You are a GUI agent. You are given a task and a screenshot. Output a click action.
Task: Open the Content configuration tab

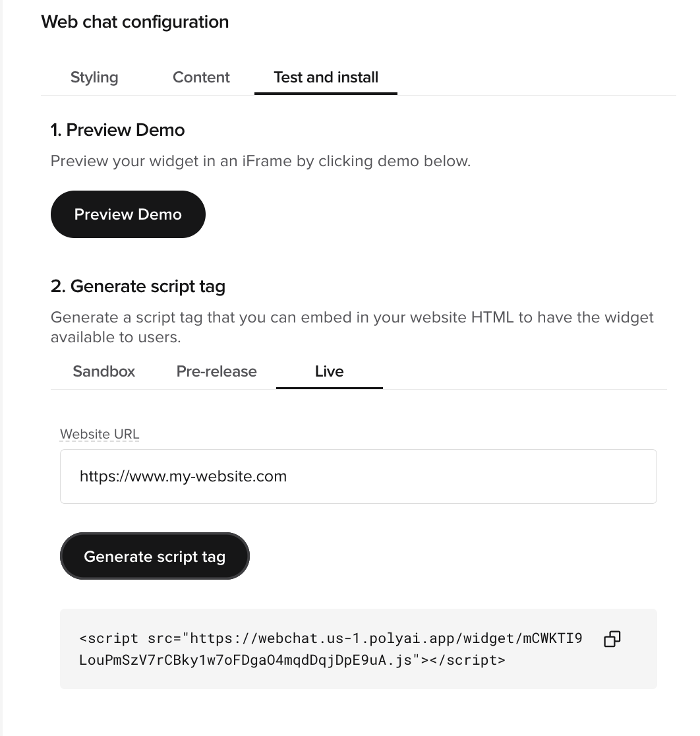201,77
